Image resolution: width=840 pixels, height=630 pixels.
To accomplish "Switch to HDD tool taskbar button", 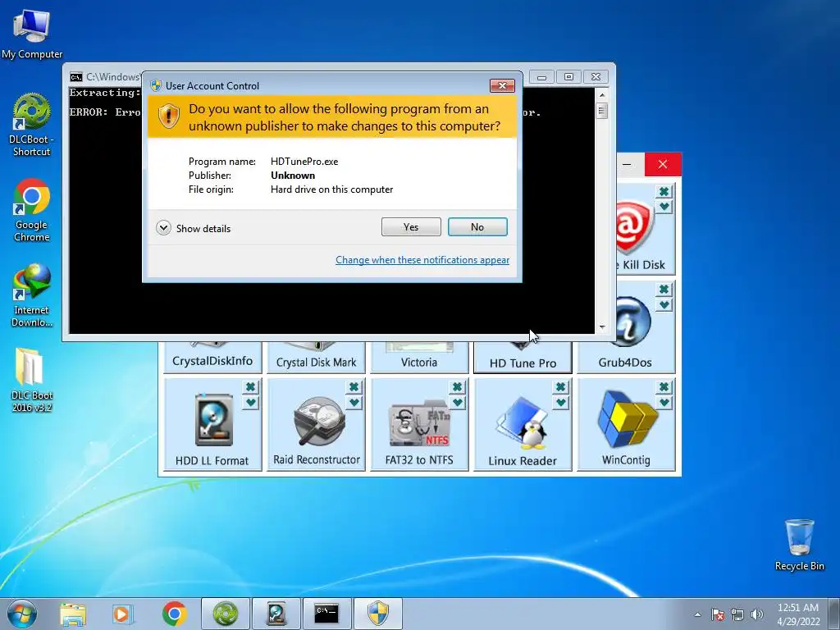I will coord(276,614).
